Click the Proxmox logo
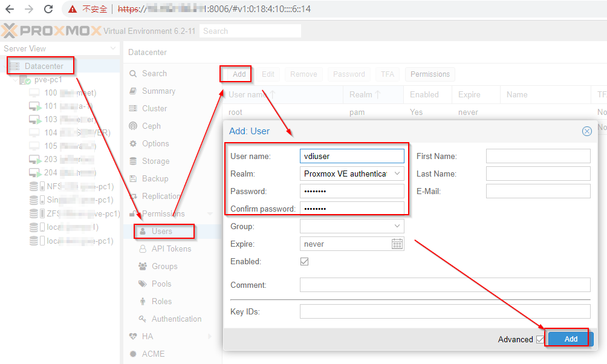 click(x=51, y=31)
